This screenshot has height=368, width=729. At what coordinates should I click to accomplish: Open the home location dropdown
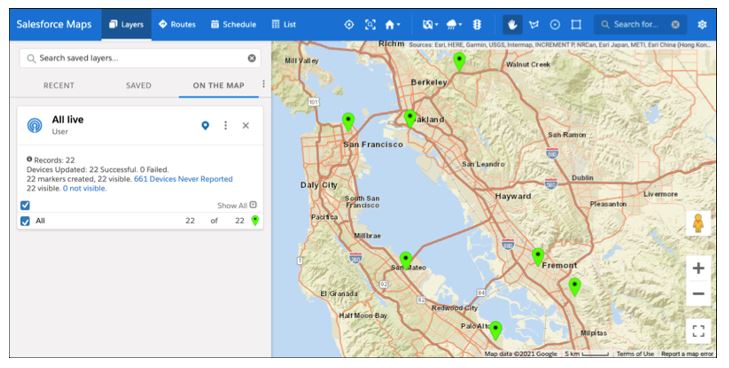(x=392, y=25)
